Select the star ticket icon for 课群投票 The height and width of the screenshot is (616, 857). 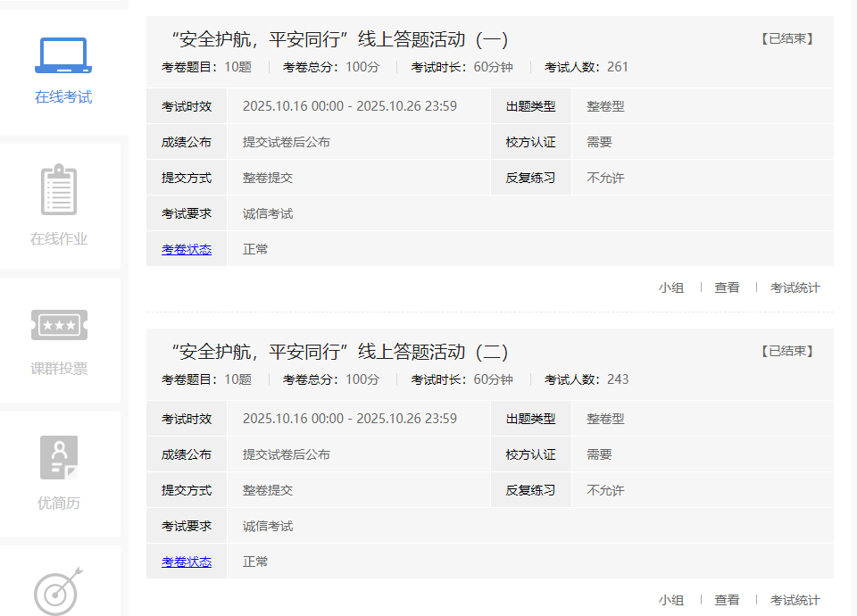click(x=59, y=324)
